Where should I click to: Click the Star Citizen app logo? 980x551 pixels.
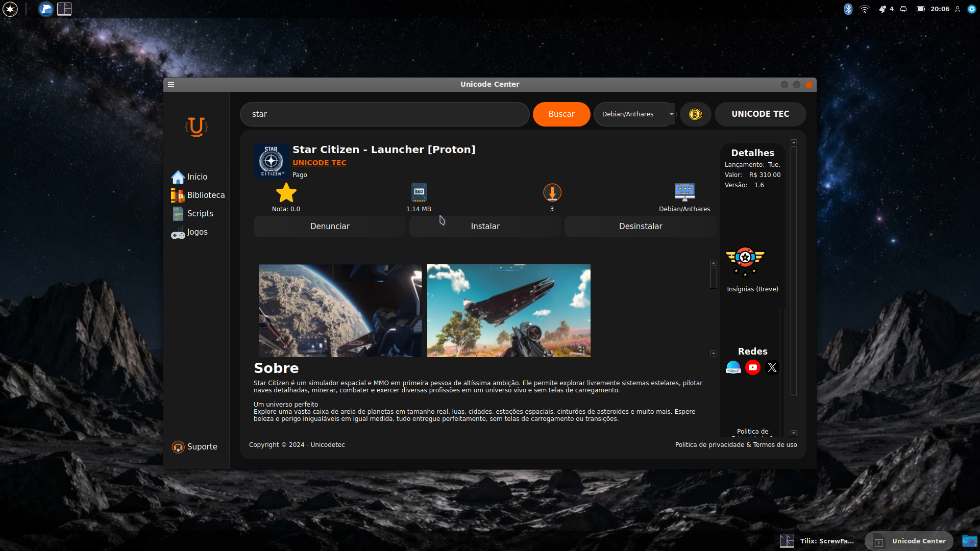[x=271, y=162]
